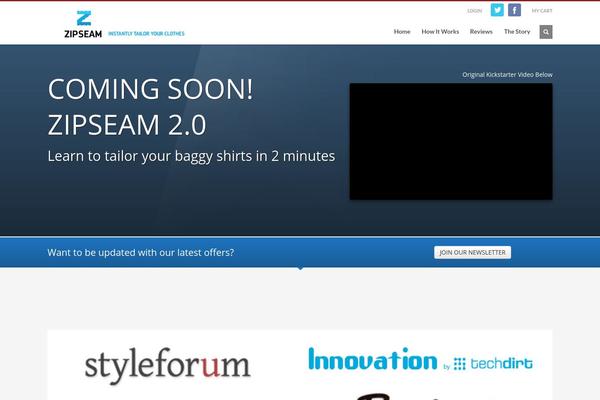Screen dimensions: 600x400
Task: Click 'Want to be updated with our latest offers?' text
Action: click(141, 253)
